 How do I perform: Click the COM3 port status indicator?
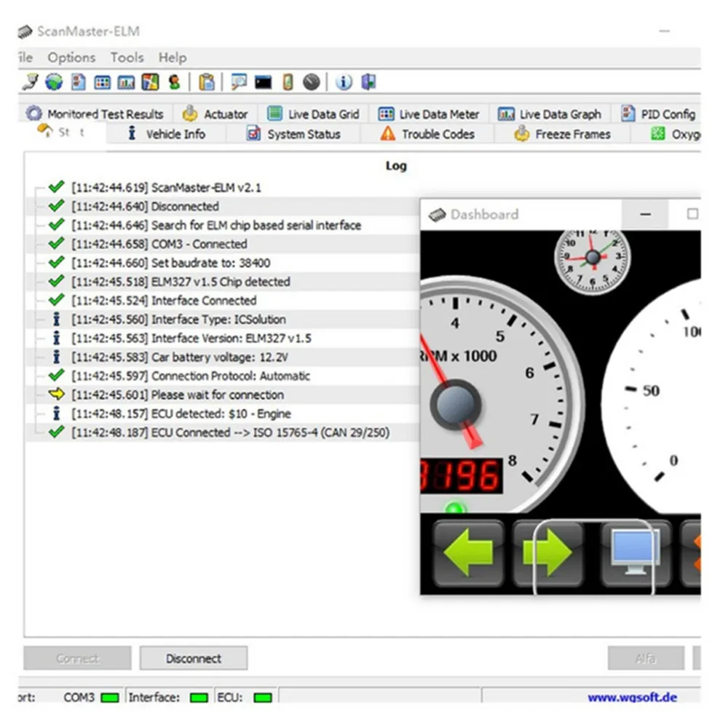pyautogui.click(x=110, y=697)
